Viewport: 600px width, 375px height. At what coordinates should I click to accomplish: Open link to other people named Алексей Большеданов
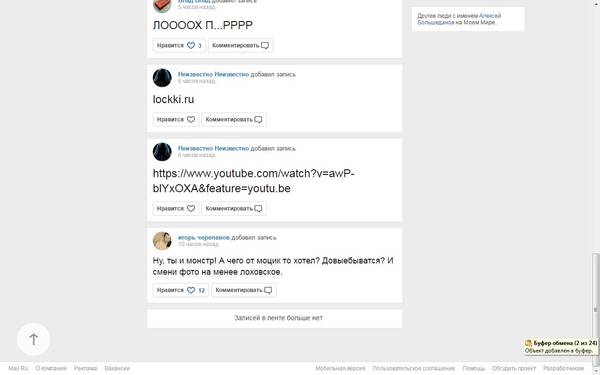459,19
